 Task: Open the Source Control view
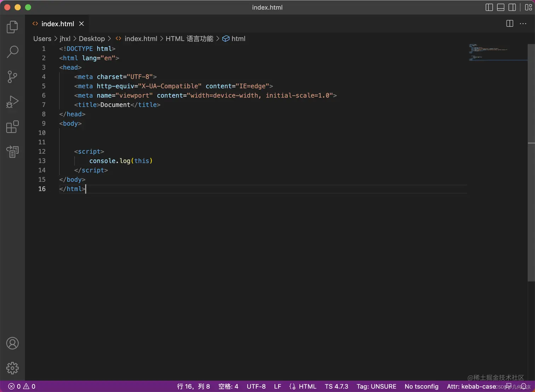coord(12,77)
